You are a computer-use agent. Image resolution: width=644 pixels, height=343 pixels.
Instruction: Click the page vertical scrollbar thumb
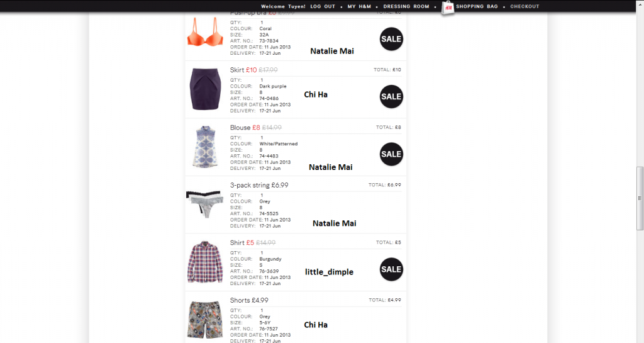tap(640, 198)
